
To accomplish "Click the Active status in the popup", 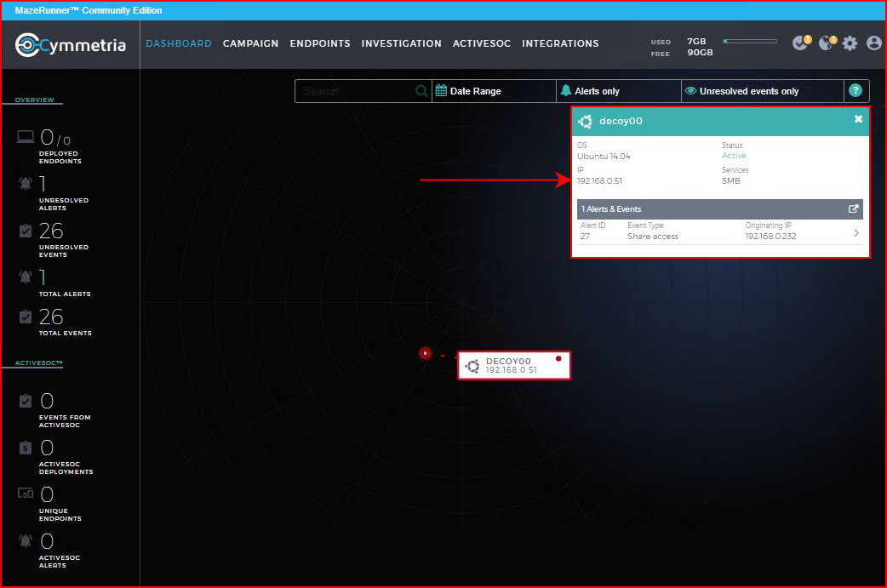I will [x=734, y=156].
